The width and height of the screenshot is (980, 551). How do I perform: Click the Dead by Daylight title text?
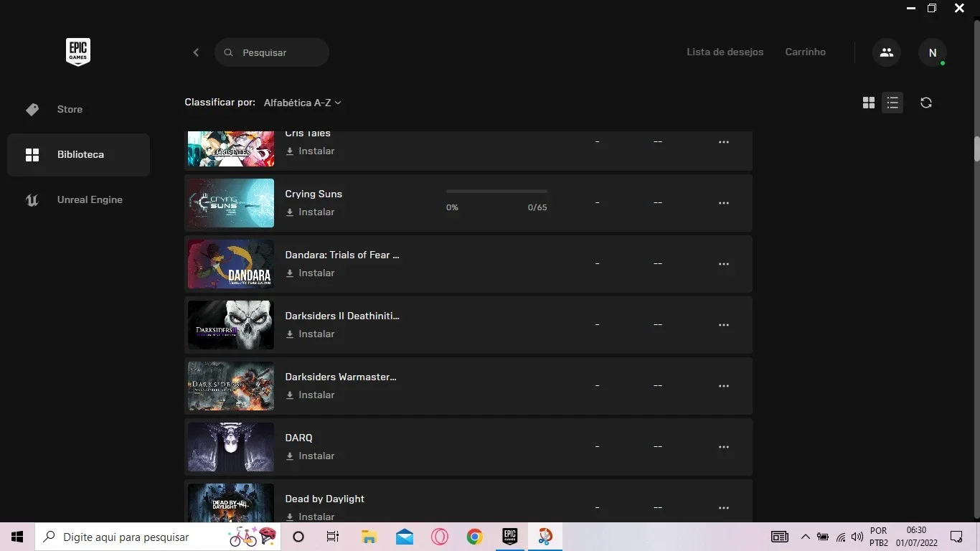[x=325, y=499]
